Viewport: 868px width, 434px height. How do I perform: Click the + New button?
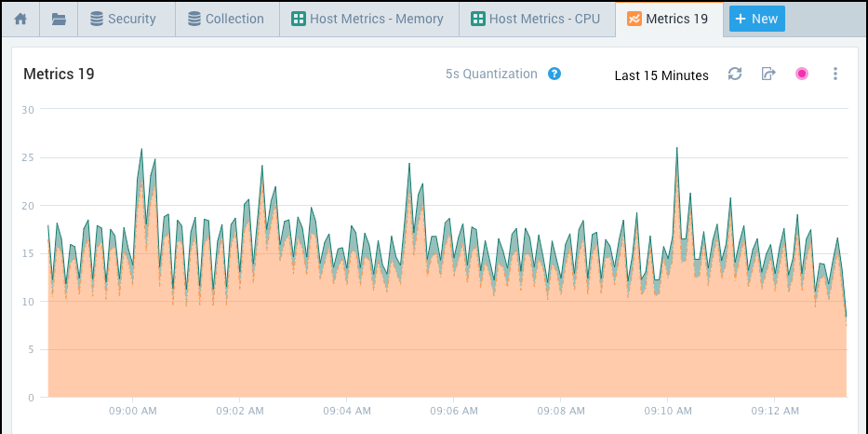(756, 19)
